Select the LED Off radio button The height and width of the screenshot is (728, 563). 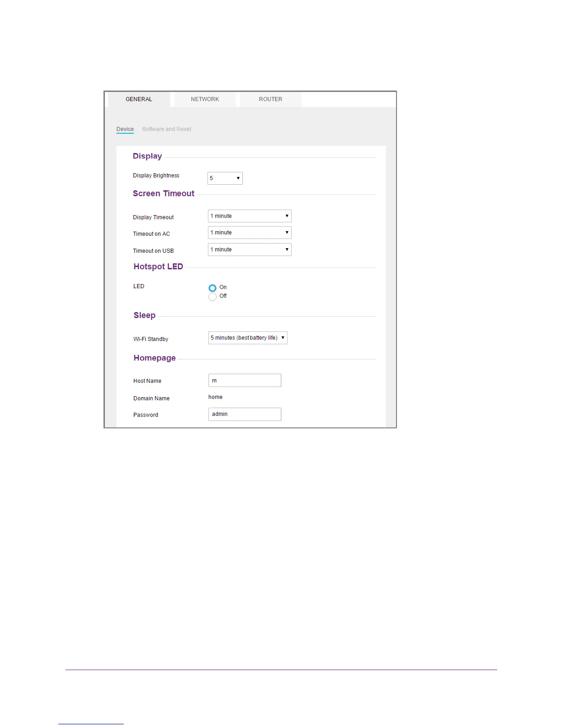[213, 297]
